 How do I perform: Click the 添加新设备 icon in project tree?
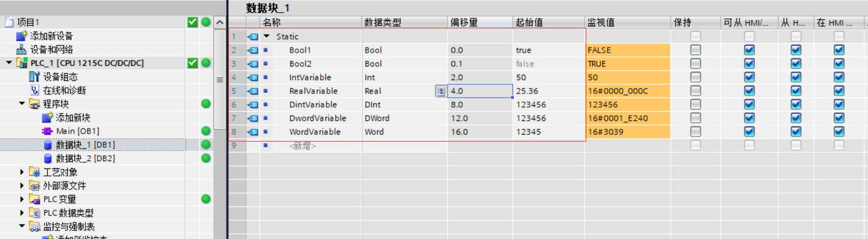coord(21,36)
